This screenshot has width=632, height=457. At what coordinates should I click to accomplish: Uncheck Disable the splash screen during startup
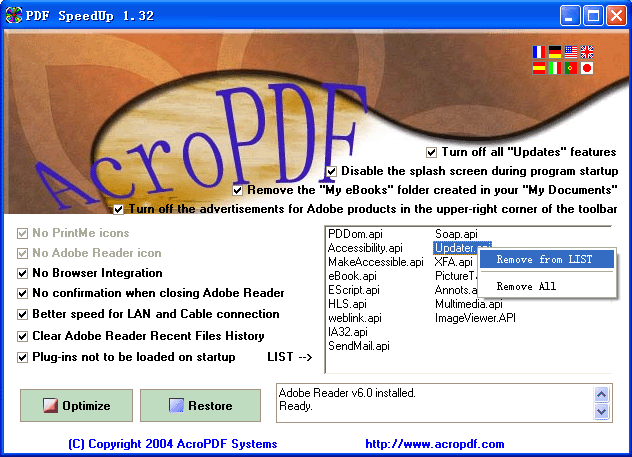[x=331, y=171]
